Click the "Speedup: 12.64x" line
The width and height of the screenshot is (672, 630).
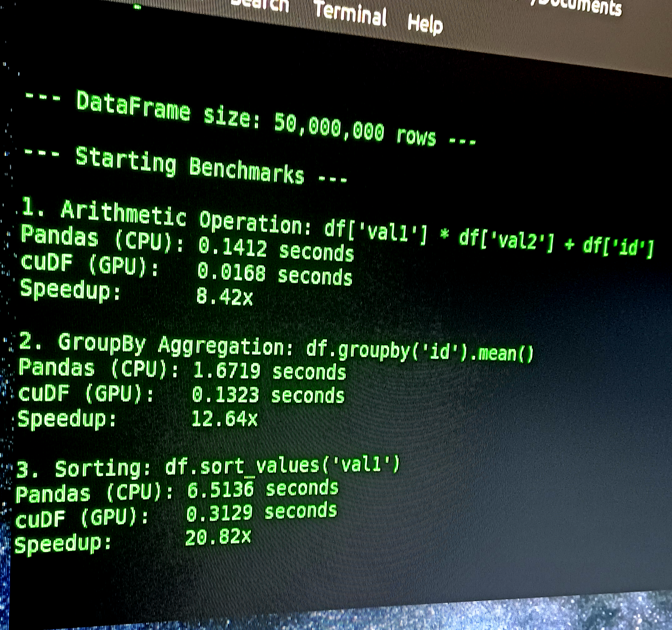click(x=137, y=419)
